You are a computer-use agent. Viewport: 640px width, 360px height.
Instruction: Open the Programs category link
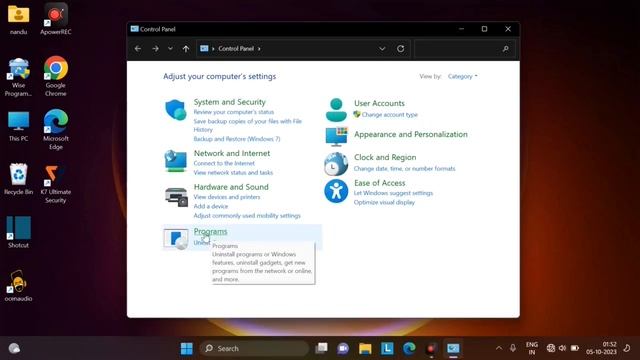[210, 231]
